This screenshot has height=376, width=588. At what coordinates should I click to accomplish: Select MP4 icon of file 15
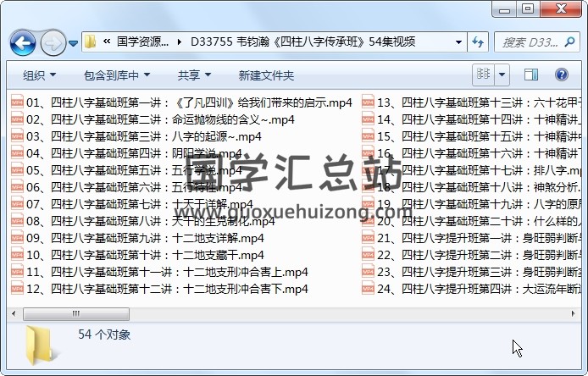pos(368,136)
